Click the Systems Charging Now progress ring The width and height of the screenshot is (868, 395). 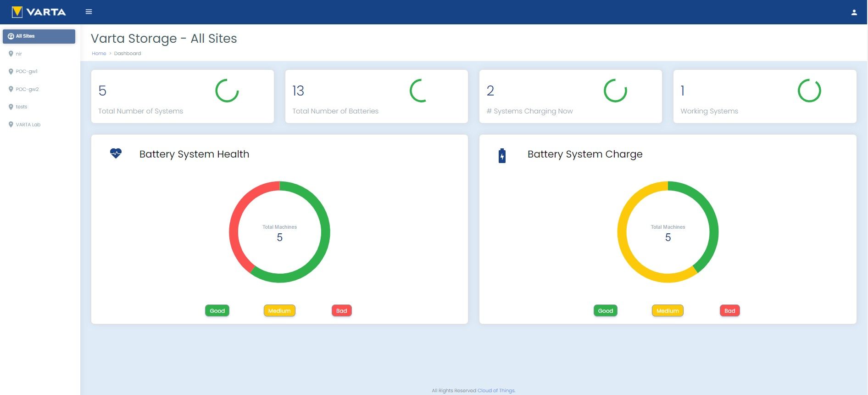[615, 90]
